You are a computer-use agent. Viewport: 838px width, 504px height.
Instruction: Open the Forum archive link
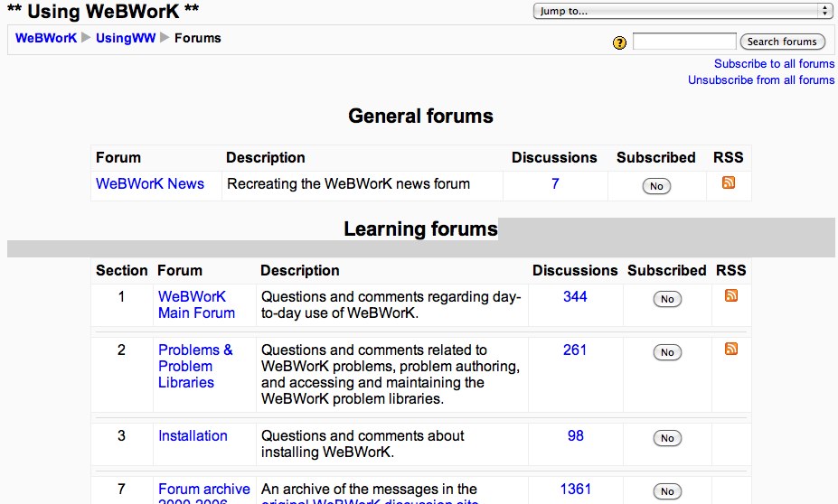pos(203,493)
